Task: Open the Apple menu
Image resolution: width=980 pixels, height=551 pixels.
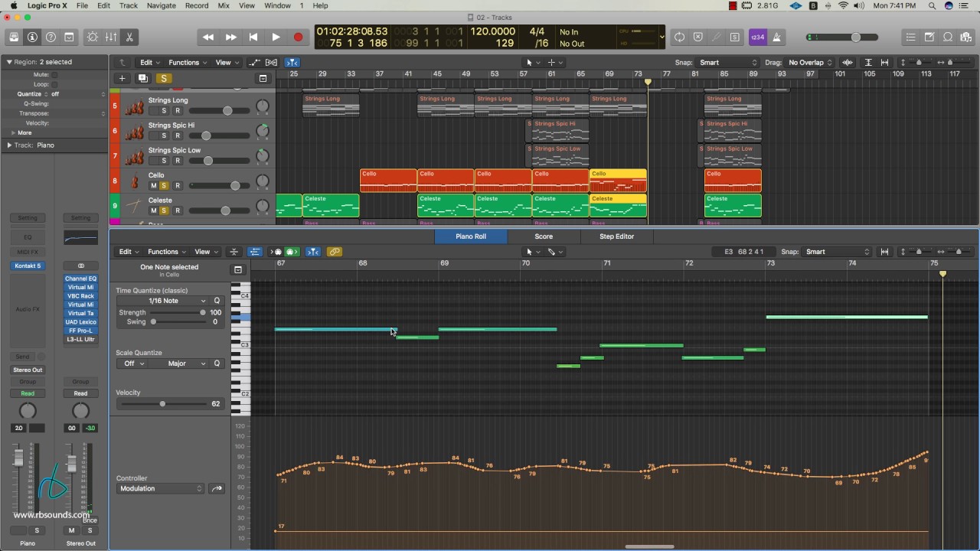Action: pos(13,5)
